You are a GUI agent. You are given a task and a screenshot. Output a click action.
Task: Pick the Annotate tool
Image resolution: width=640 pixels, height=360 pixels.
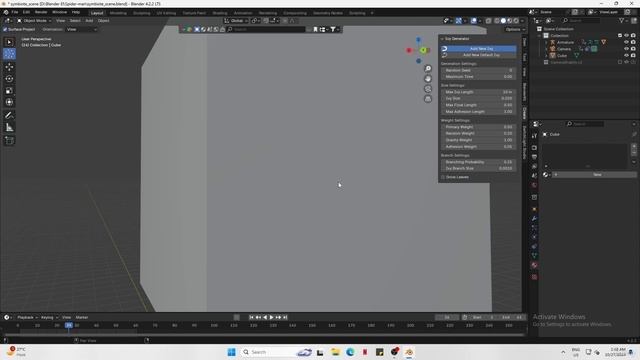click(9, 116)
